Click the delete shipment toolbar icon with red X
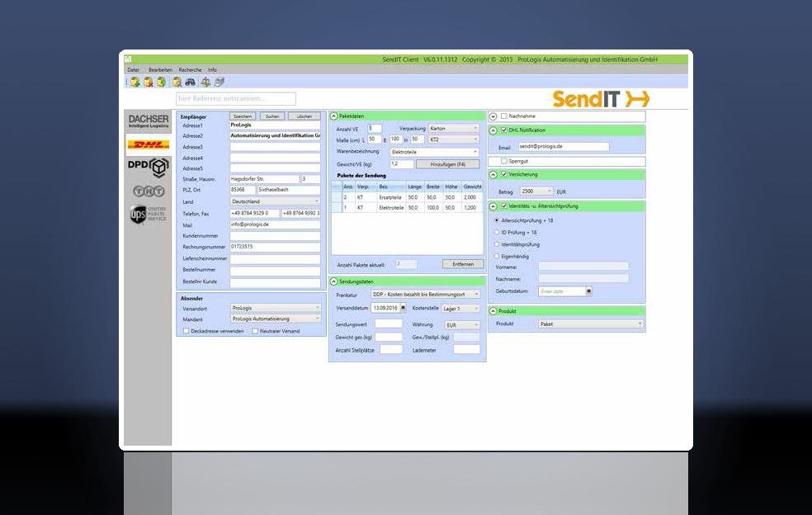 click(149, 82)
